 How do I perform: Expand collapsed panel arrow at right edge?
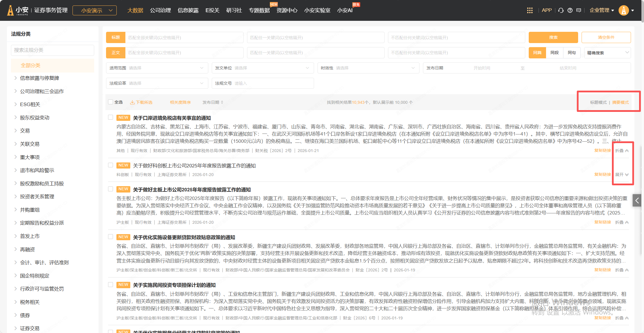click(637, 200)
